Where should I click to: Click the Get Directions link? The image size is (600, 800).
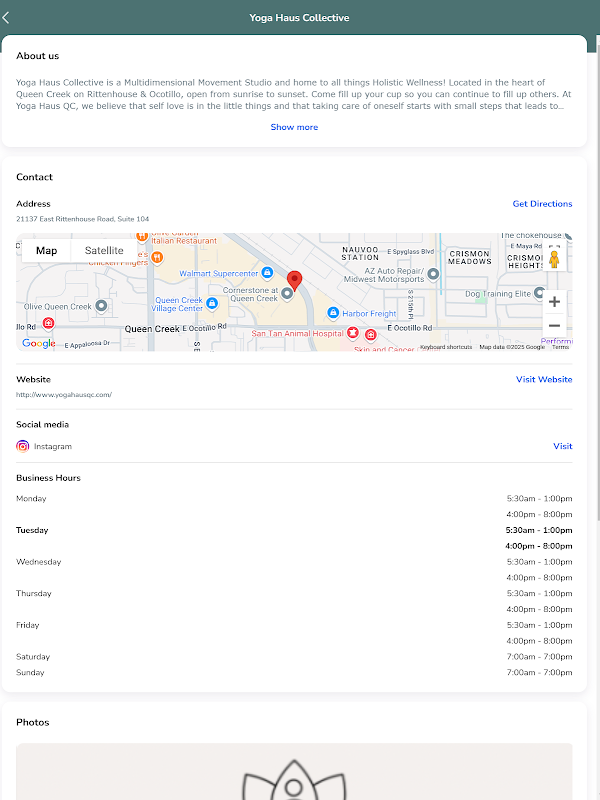point(542,204)
